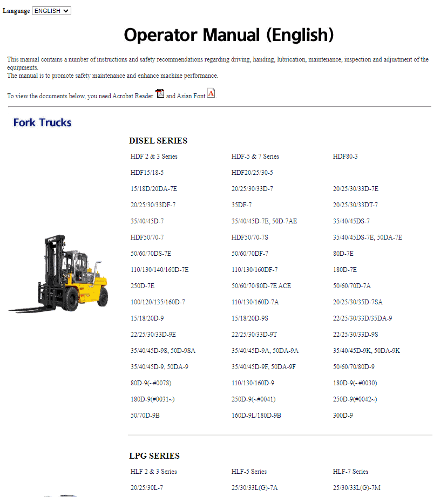
Task: Click the 50/60/70D-7A link
Action: tap(352, 286)
